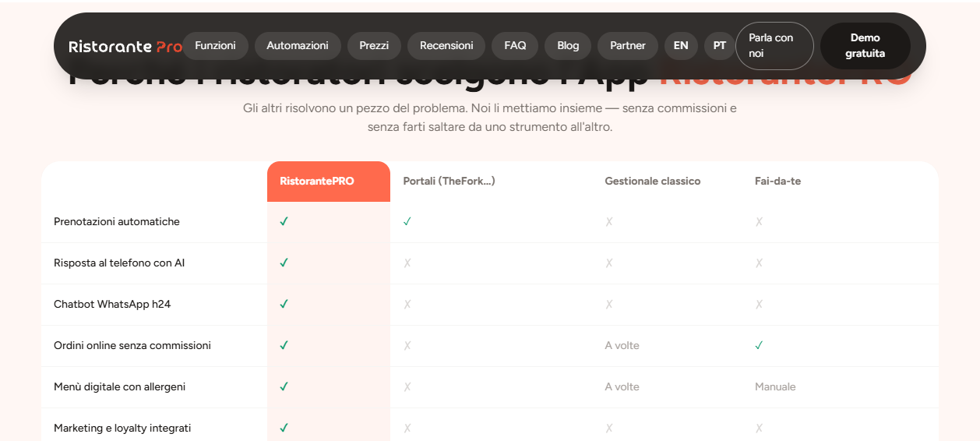Click Portali X for Menù digitale row
The width and height of the screenshot is (980, 441).
(x=407, y=386)
